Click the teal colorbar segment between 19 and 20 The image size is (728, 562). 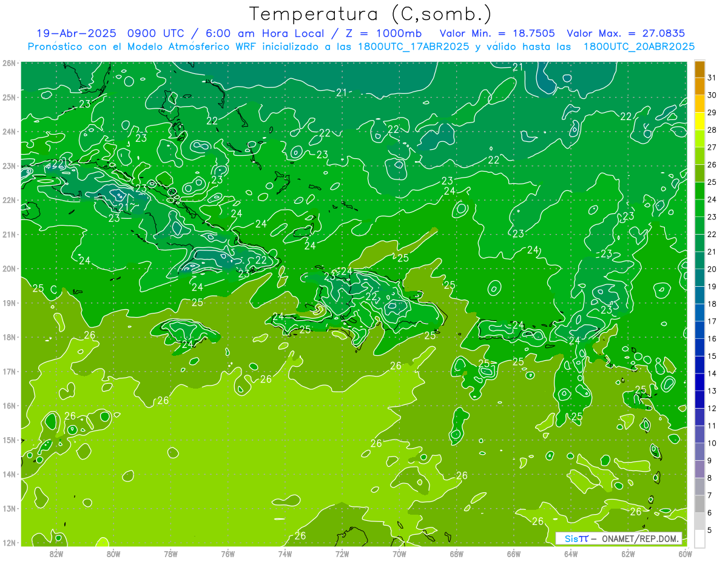[699, 278]
